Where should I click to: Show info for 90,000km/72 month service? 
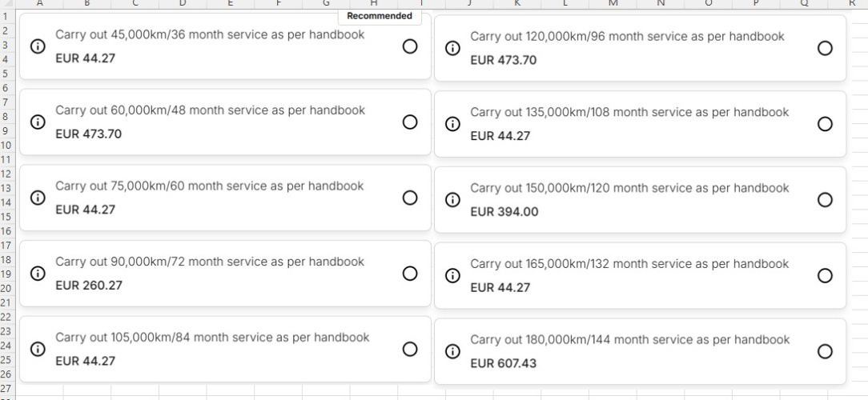(37, 274)
